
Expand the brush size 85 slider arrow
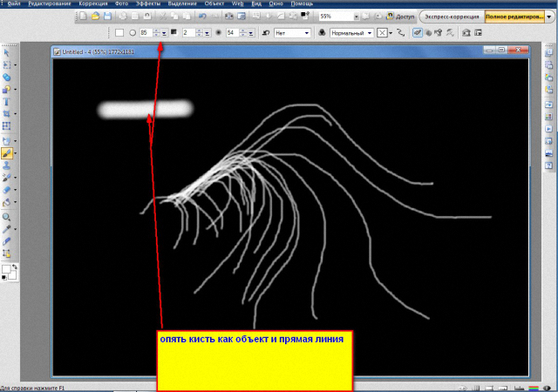click(x=164, y=33)
